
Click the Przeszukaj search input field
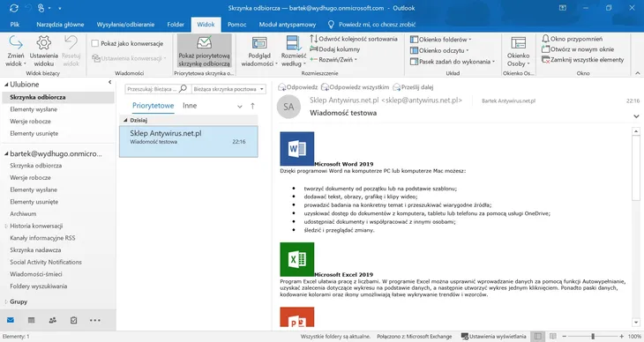click(x=152, y=89)
